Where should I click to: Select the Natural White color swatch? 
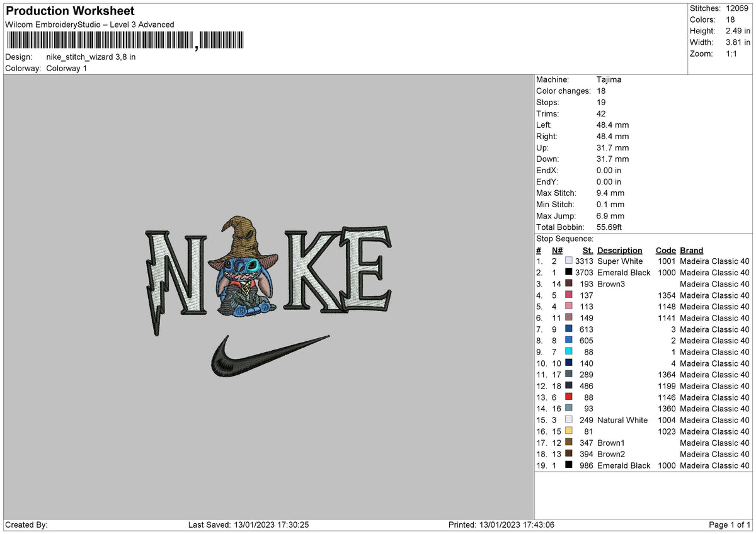click(569, 419)
